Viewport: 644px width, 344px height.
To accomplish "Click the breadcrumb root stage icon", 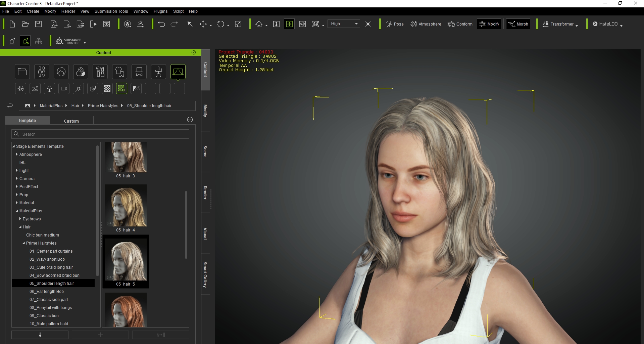I will (x=28, y=105).
